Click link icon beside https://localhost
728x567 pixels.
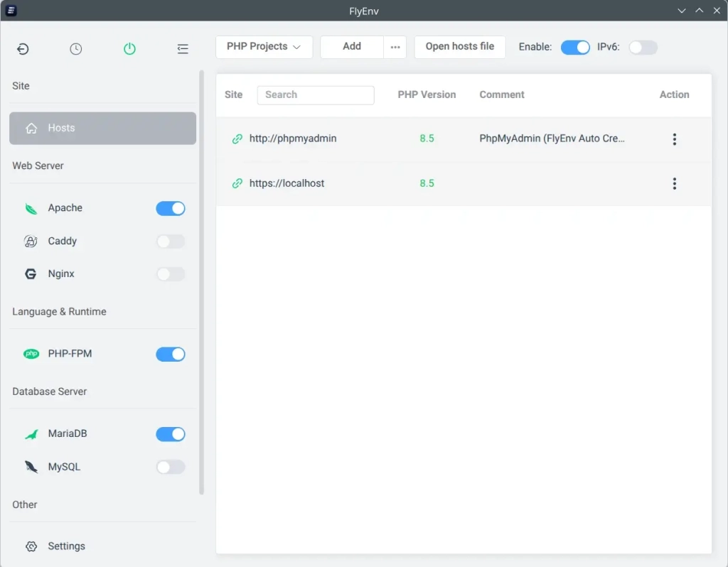(x=237, y=184)
